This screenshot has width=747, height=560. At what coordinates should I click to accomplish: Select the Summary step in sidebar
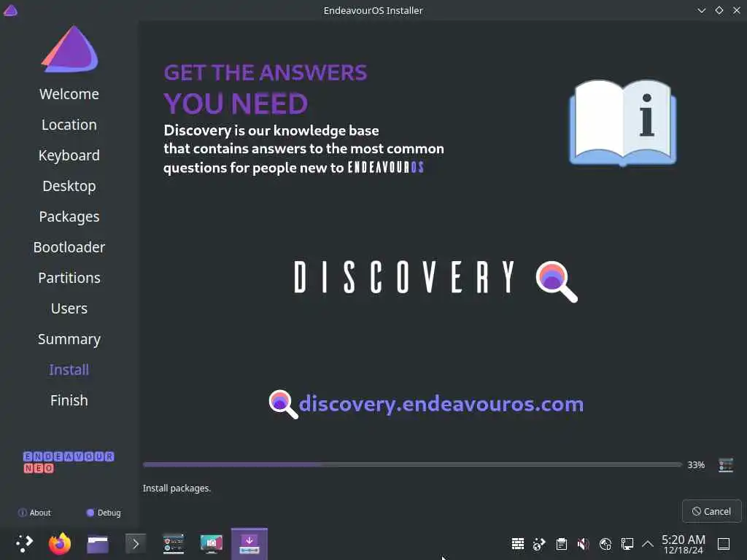pyautogui.click(x=69, y=339)
